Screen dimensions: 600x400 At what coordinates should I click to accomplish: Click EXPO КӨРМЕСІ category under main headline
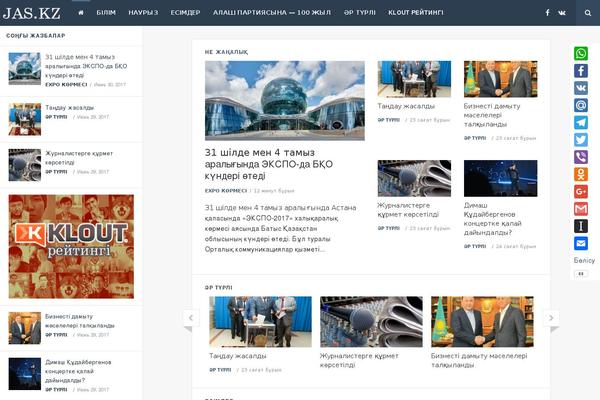pos(226,191)
